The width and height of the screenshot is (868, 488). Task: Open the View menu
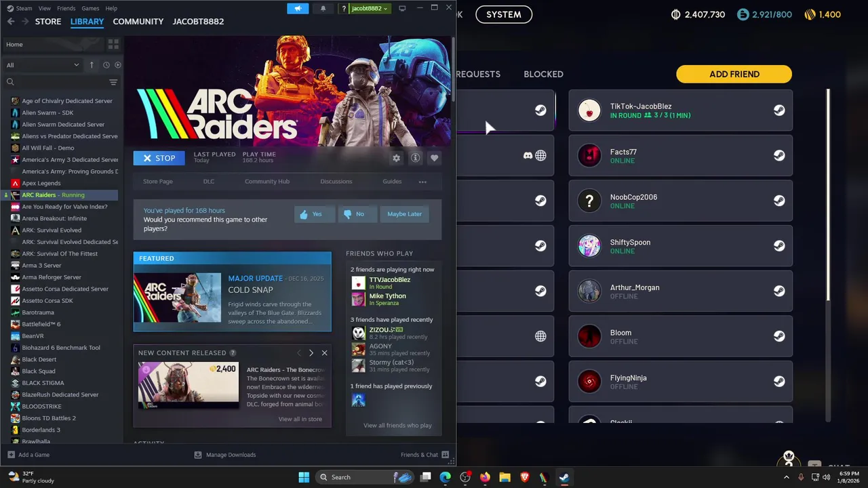pos(44,8)
